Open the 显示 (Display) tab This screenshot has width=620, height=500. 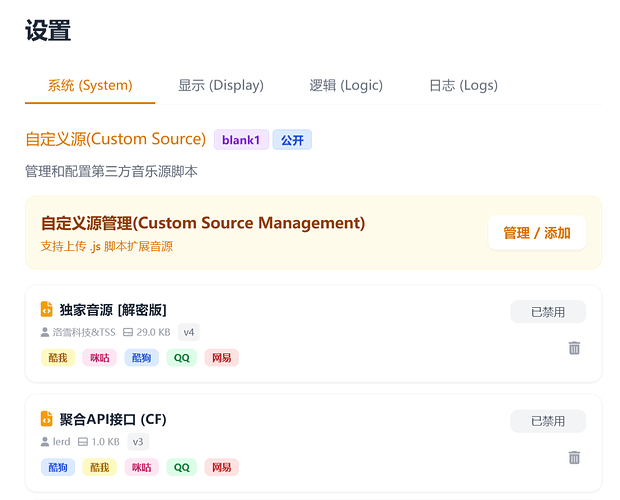[x=221, y=85]
